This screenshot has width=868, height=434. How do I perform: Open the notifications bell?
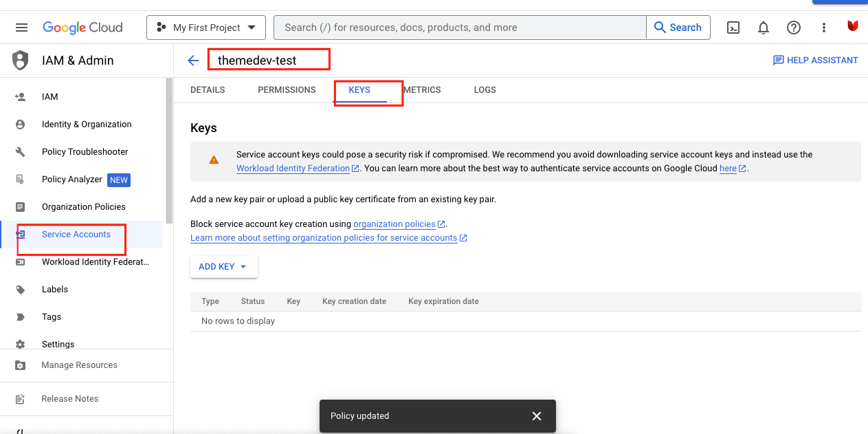(763, 28)
